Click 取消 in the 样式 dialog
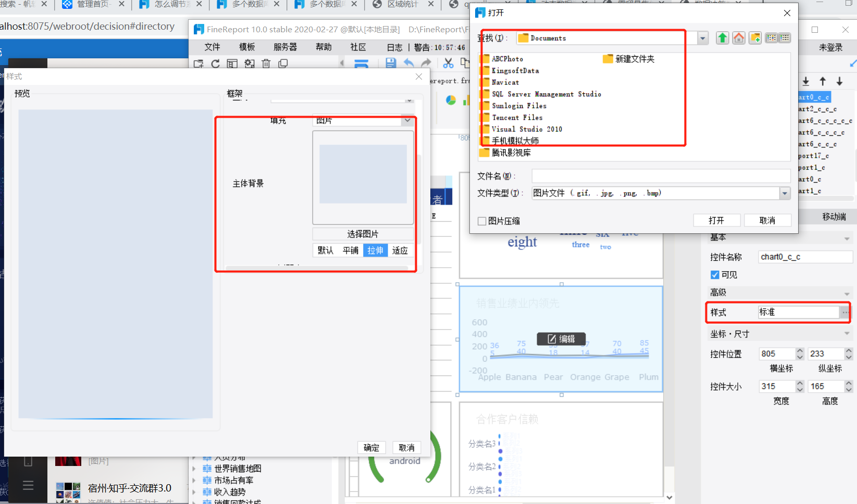This screenshot has width=857, height=504. tap(406, 448)
